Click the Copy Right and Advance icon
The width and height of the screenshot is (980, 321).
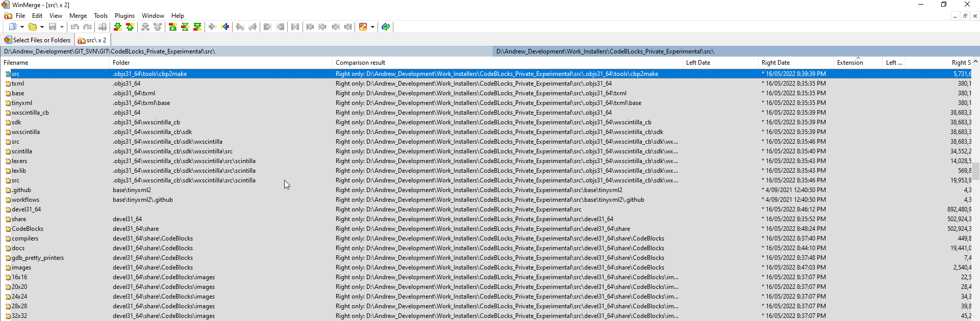tap(240, 27)
